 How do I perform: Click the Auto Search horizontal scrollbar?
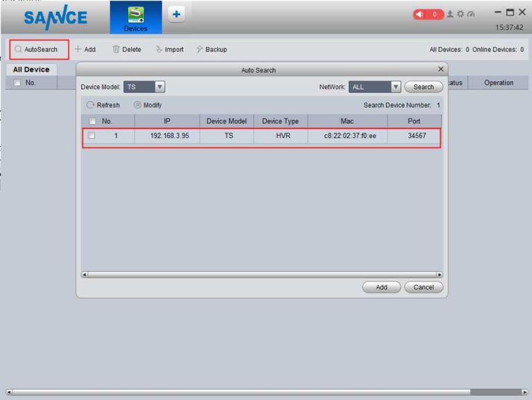[x=261, y=275]
